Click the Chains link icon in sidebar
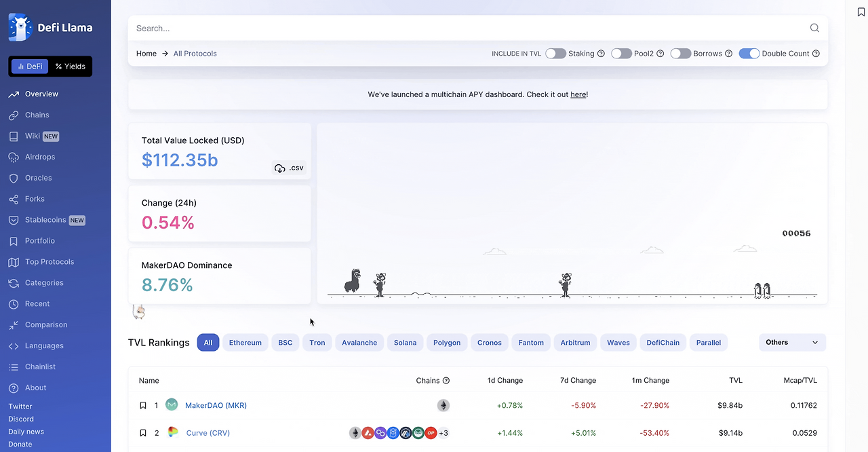The image size is (868, 452). [13, 115]
